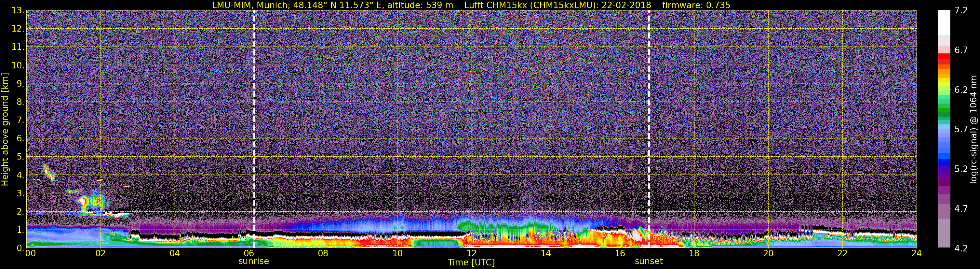
Task: Click the x-axis tick label '12'
Action: pyautogui.click(x=471, y=254)
